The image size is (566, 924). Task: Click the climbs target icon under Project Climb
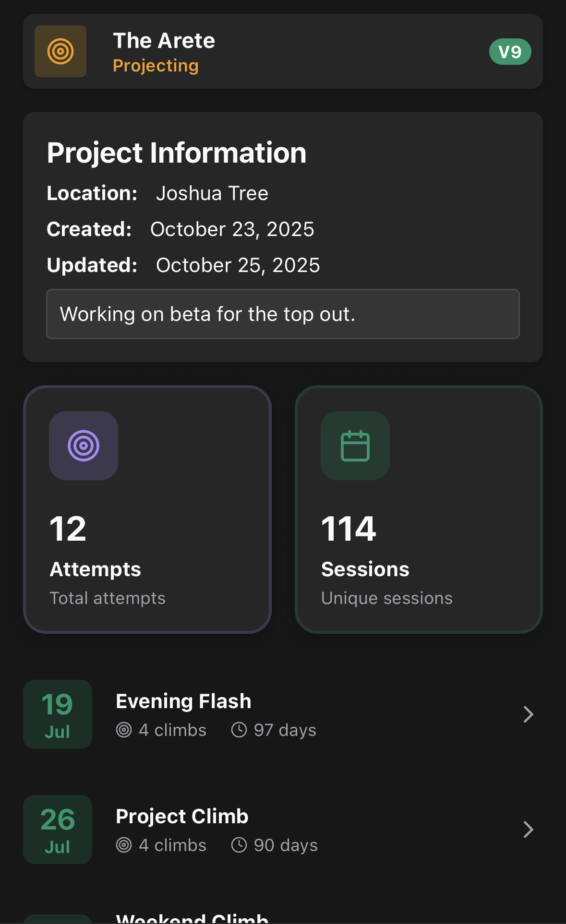pos(124,845)
